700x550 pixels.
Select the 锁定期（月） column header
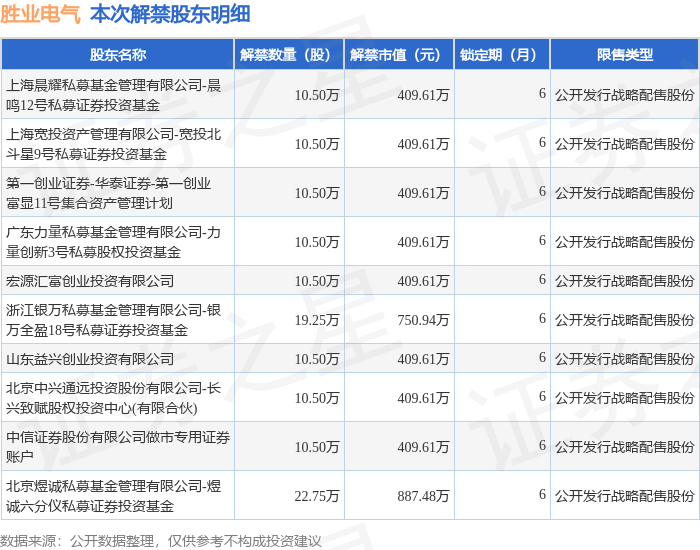pos(502,54)
